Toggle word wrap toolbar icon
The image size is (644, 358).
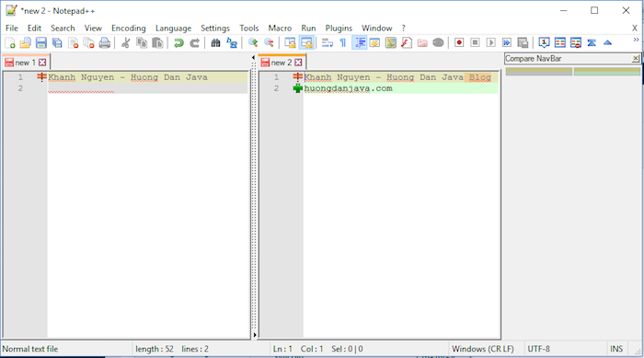328,42
